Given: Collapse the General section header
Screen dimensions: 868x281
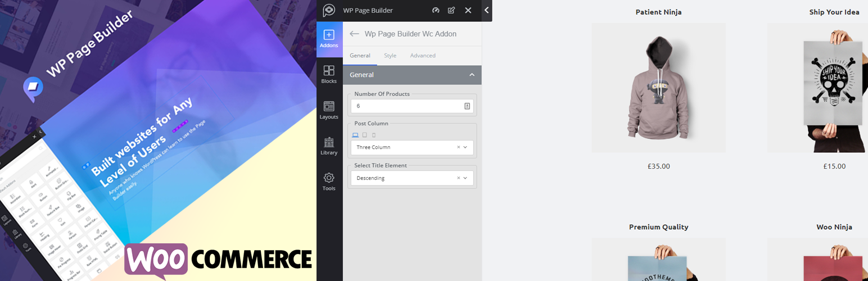Looking at the screenshot, I should (412, 75).
